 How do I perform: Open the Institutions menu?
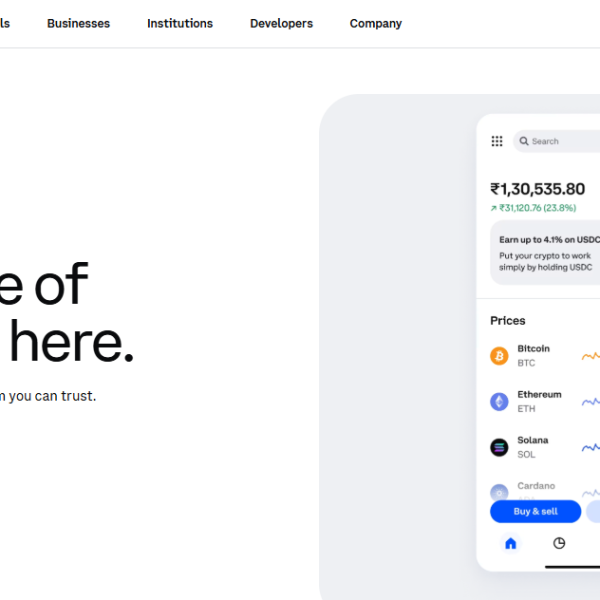(180, 23)
